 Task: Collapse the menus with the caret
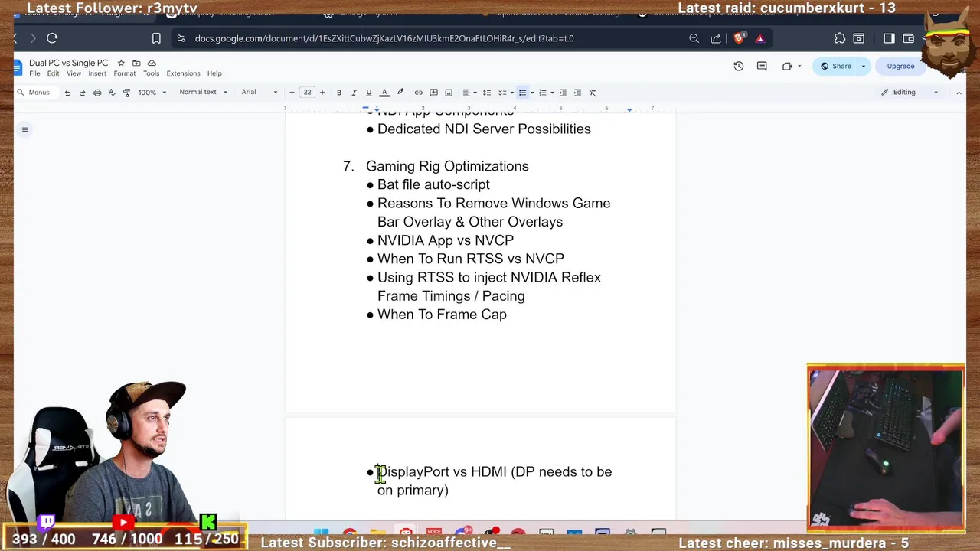click(x=959, y=93)
